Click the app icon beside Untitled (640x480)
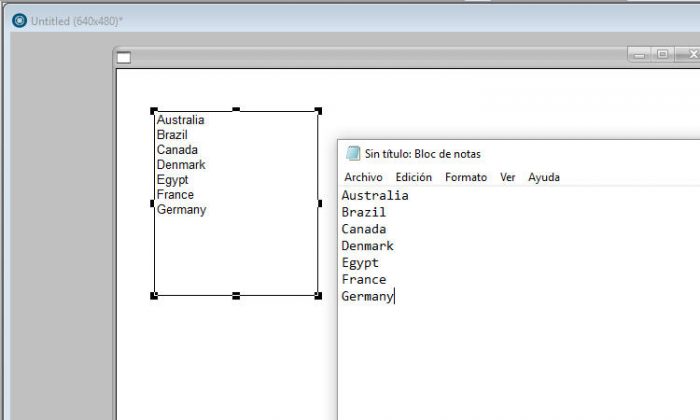This screenshot has width=700, height=420. [19, 21]
